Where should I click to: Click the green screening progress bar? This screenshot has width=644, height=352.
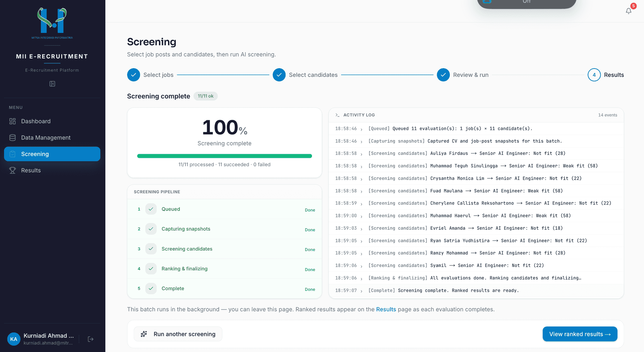224,156
